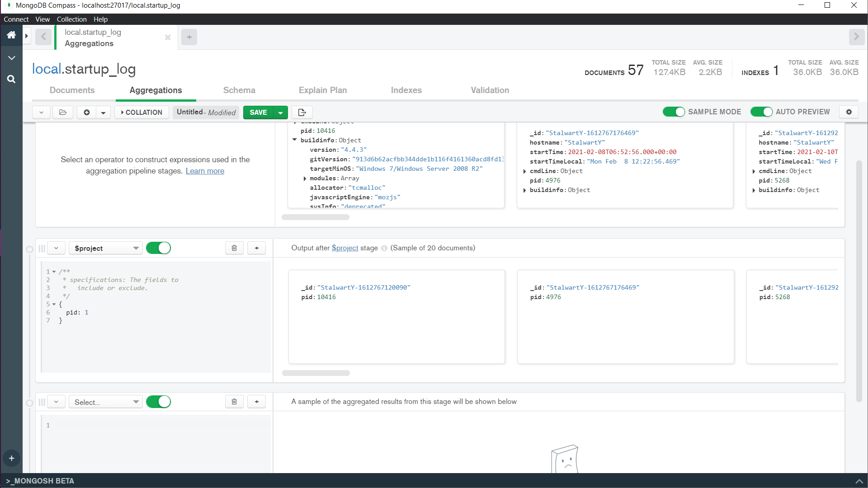The image size is (868, 488).
Task: Fold the code comment at editor line 1
Action: pyautogui.click(x=54, y=272)
